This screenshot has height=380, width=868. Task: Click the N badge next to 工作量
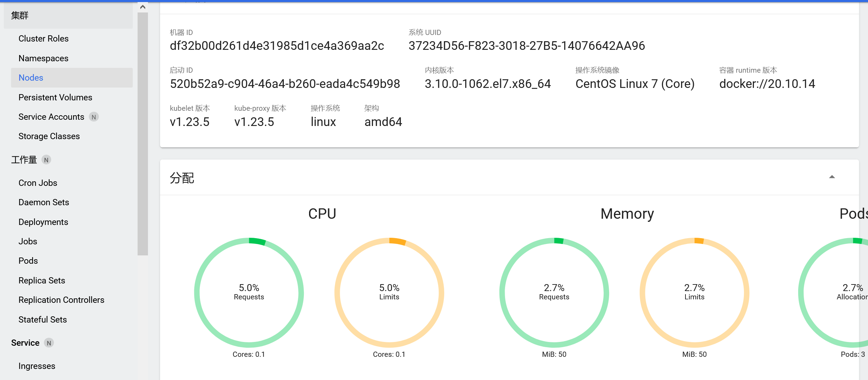(46, 160)
